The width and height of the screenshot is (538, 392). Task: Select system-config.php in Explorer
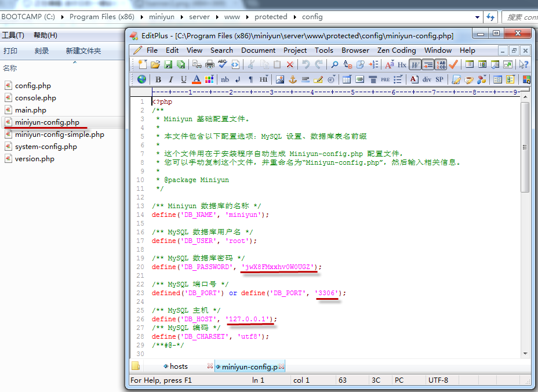point(46,147)
